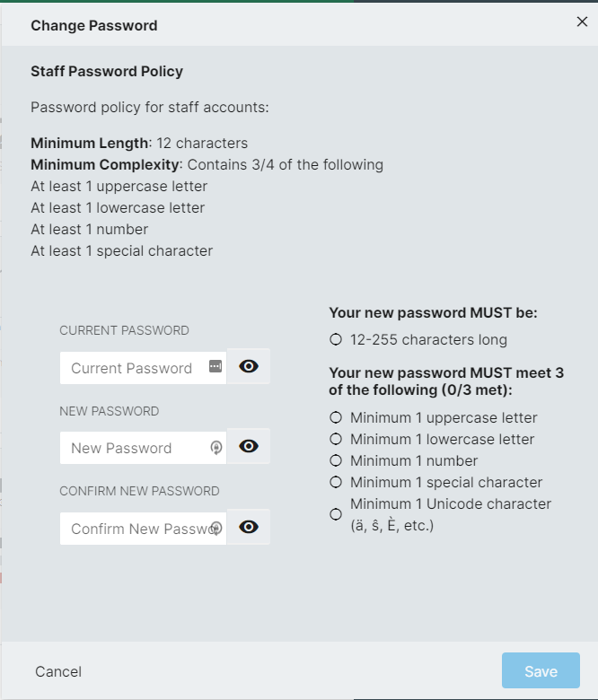
Task: Click the Minimum 1 special character circle
Action: 336,482
